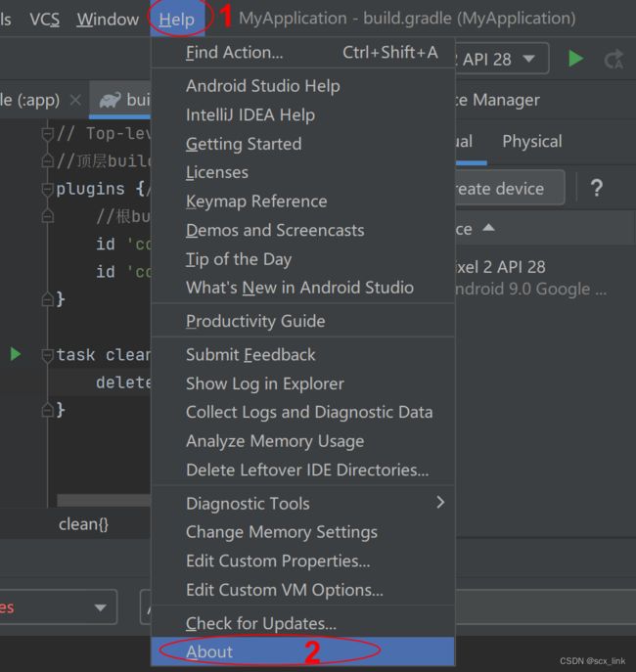Select Demos and Screencasts
The width and height of the screenshot is (636, 672).
303,230
